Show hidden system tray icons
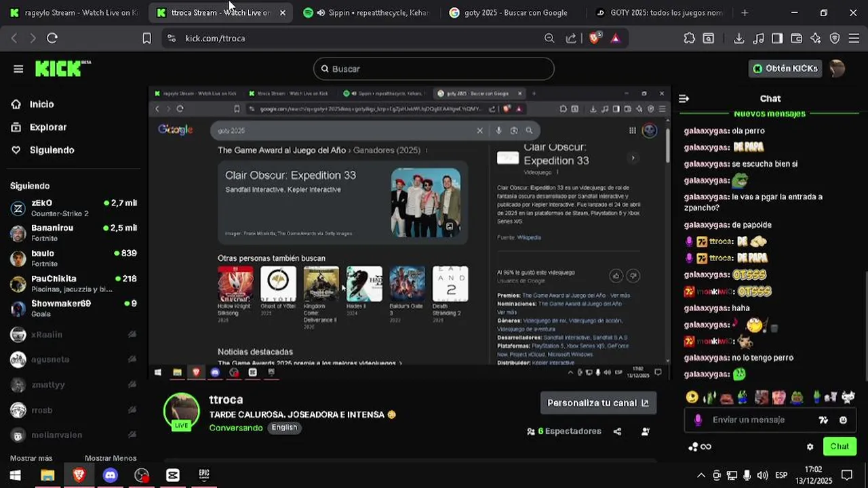Viewport: 868px width, 488px height. pos(701,475)
